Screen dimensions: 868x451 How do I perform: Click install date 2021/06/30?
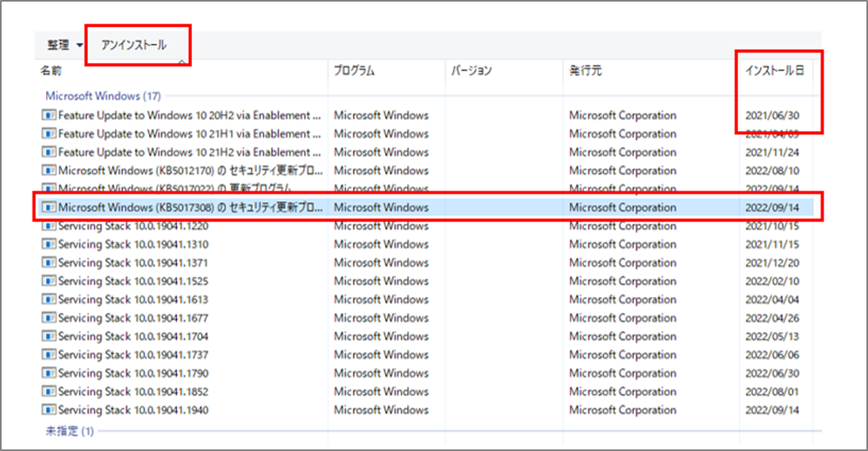(x=772, y=115)
